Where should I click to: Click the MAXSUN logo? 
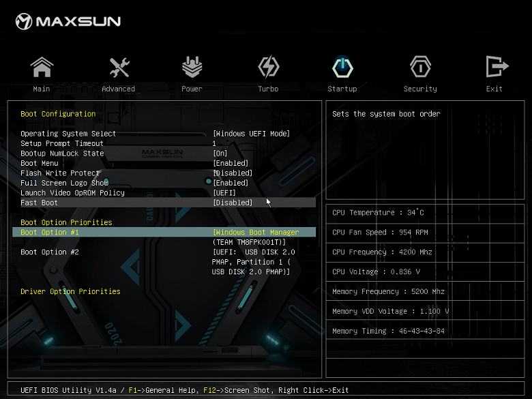pos(68,21)
